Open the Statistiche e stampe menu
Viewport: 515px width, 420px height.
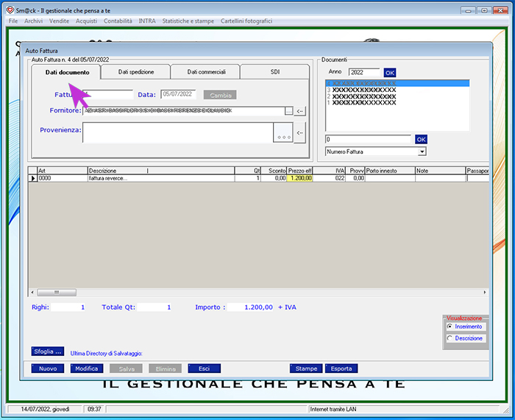[188, 21]
